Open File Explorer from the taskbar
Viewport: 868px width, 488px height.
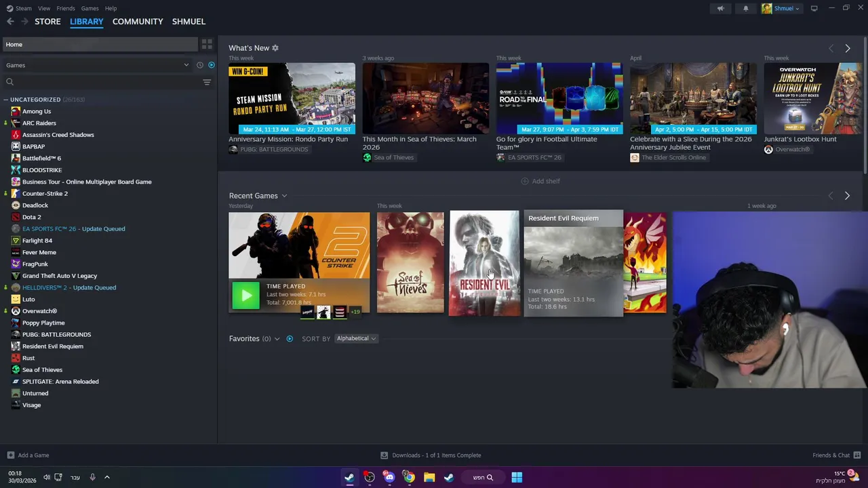[429, 477]
